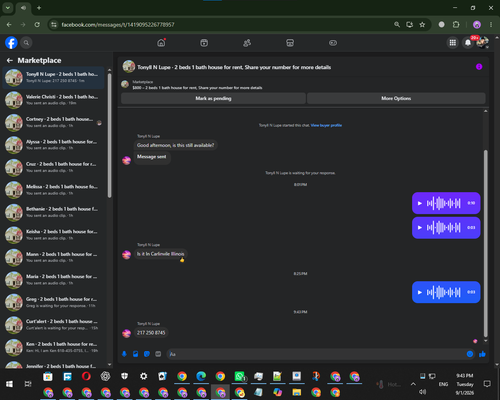Screen dimensions: 500x400
Task: Open Maria conversation
Action: tap(53, 280)
